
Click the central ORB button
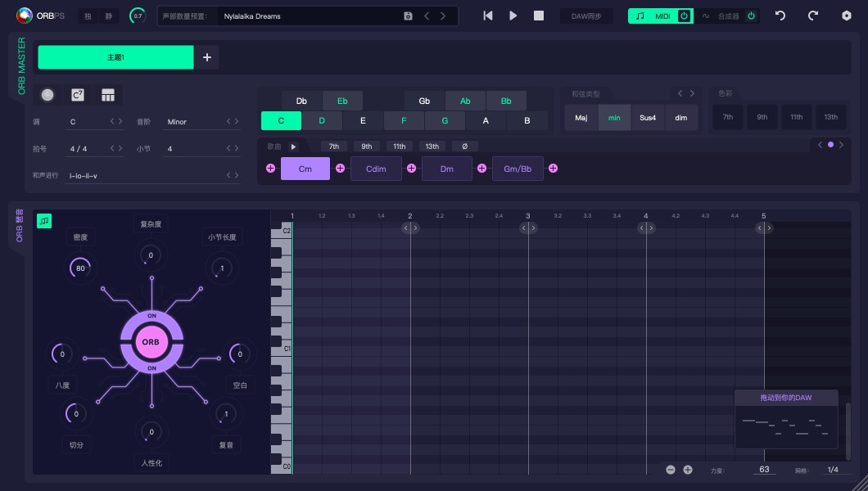[x=151, y=342]
